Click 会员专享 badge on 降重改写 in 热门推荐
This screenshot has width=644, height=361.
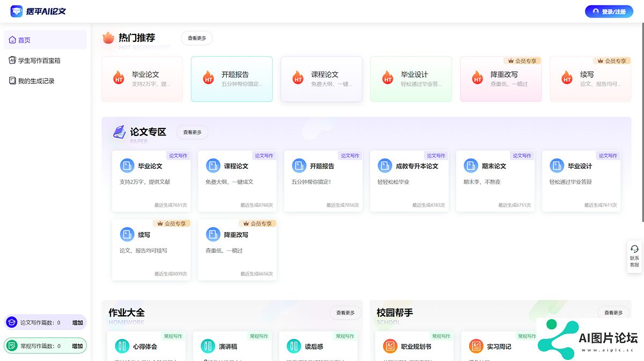[x=522, y=61]
